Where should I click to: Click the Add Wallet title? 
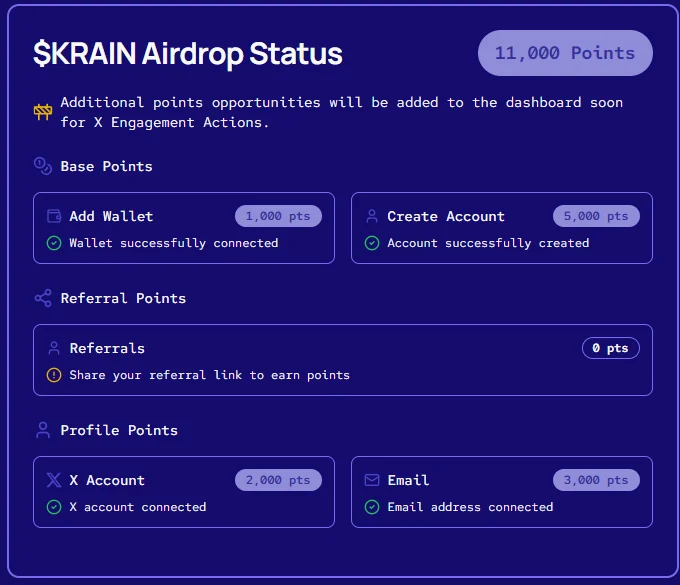pos(111,216)
